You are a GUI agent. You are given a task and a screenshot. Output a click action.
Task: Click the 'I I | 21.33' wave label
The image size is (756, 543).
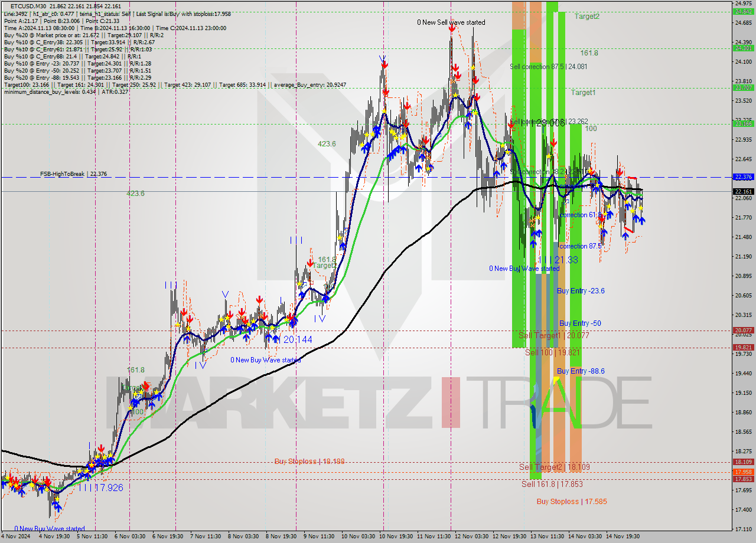coord(558,260)
